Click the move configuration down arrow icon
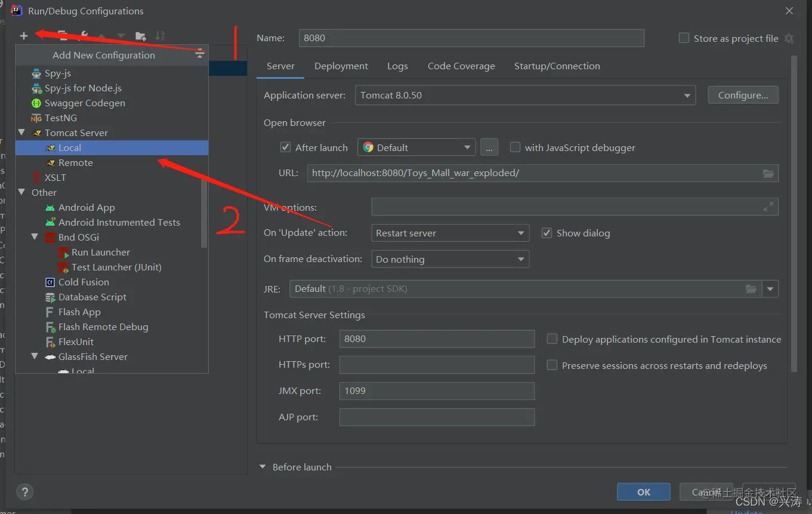The image size is (812, 514). [122, 36]
